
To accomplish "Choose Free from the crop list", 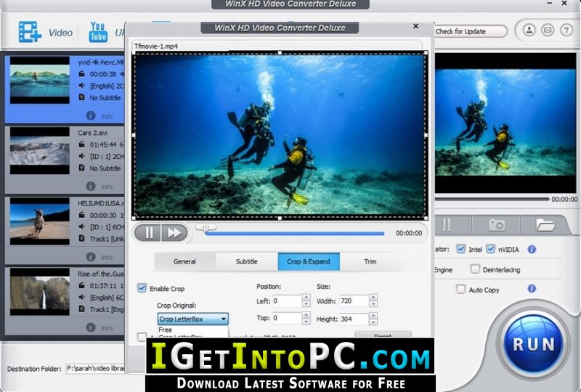I will [x=166, y=330].
